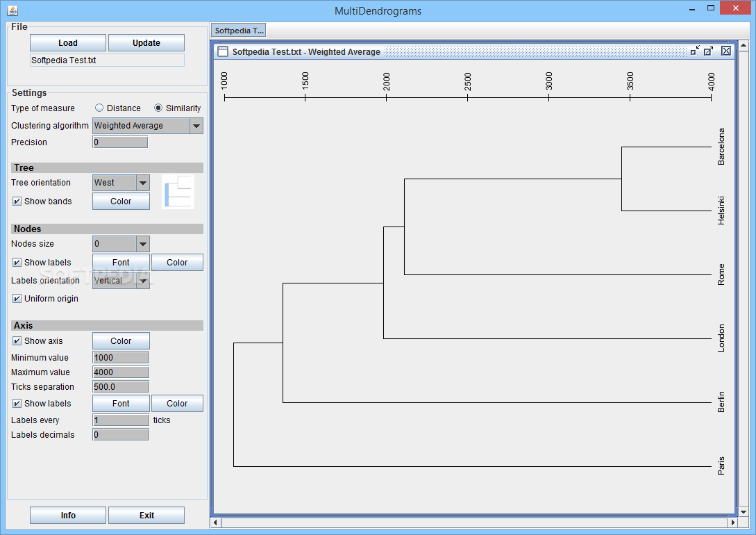Select Similarity measure type

click(158, 108)
